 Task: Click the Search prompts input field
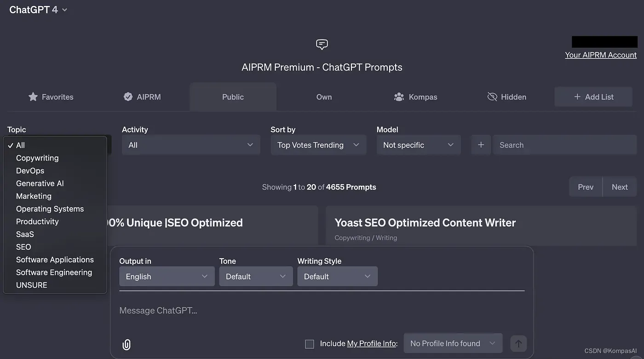coord(565,145)
